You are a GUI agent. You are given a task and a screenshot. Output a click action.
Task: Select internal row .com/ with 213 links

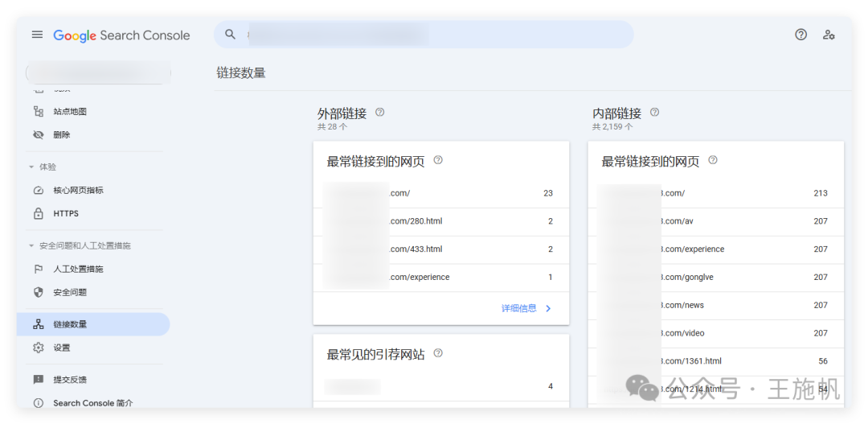click(716, 193)
